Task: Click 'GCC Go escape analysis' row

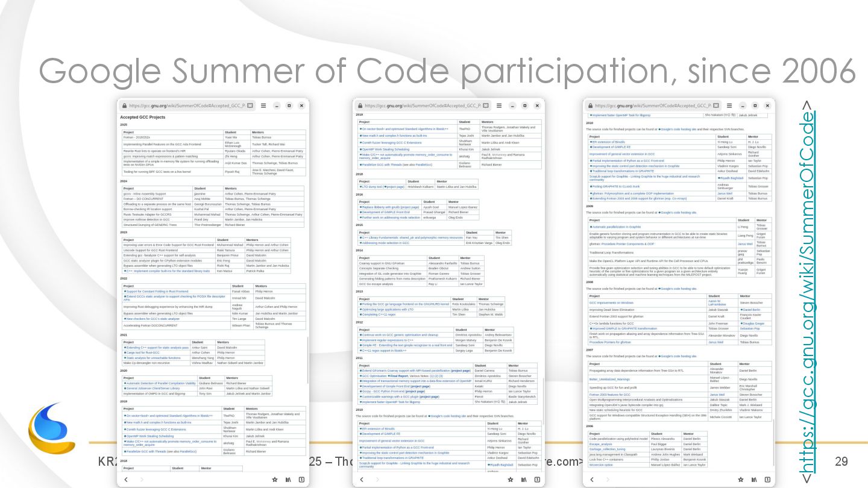Action: 421,284
